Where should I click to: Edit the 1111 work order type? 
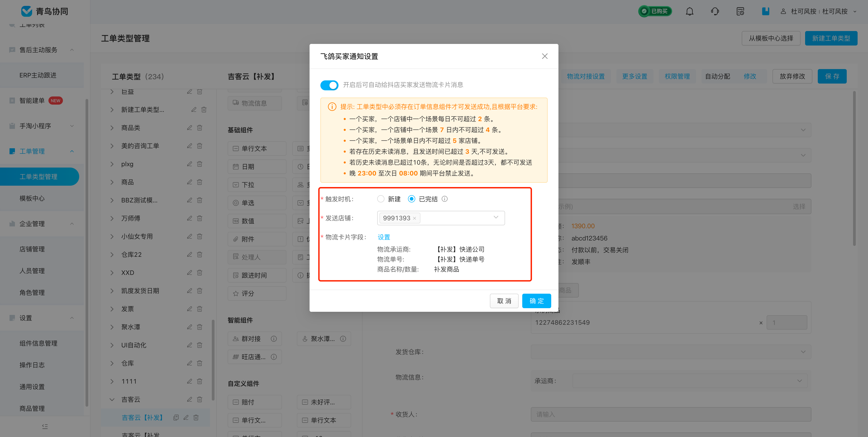point(189,381)
